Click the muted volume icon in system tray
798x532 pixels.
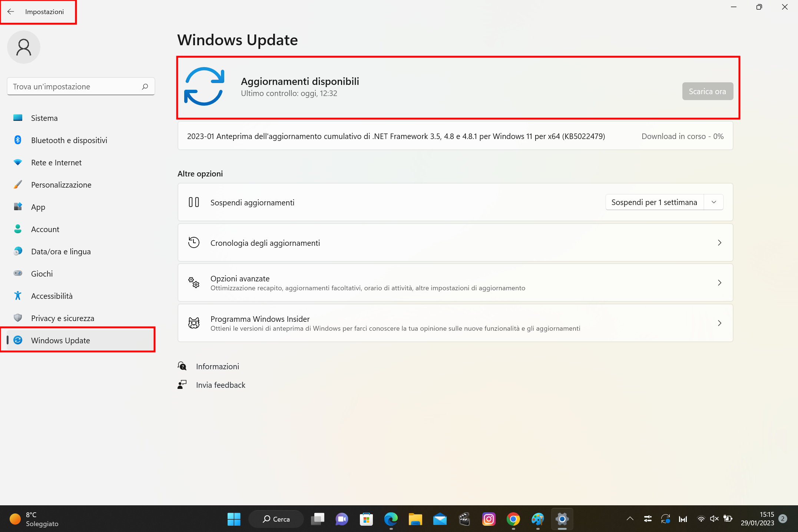point(714,519)
